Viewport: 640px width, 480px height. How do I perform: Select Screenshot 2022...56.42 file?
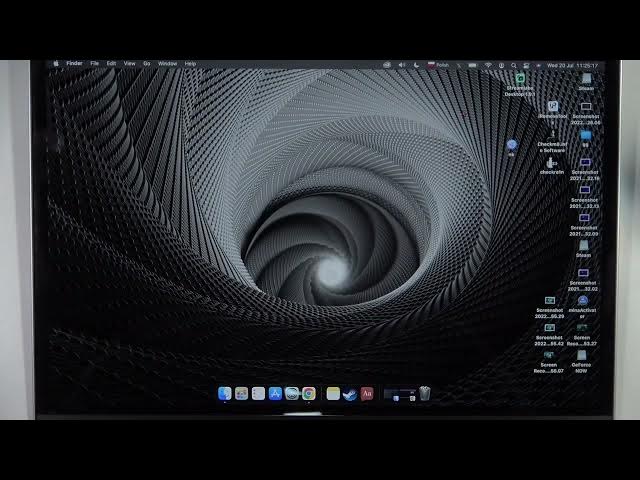point(549,335)
